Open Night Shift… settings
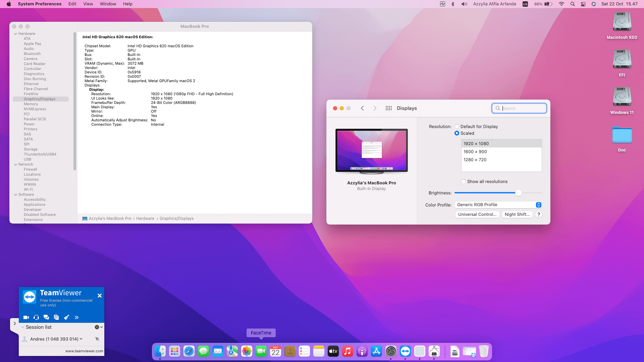The height and width of the screenshot is (362, 644). click(517, 215)
